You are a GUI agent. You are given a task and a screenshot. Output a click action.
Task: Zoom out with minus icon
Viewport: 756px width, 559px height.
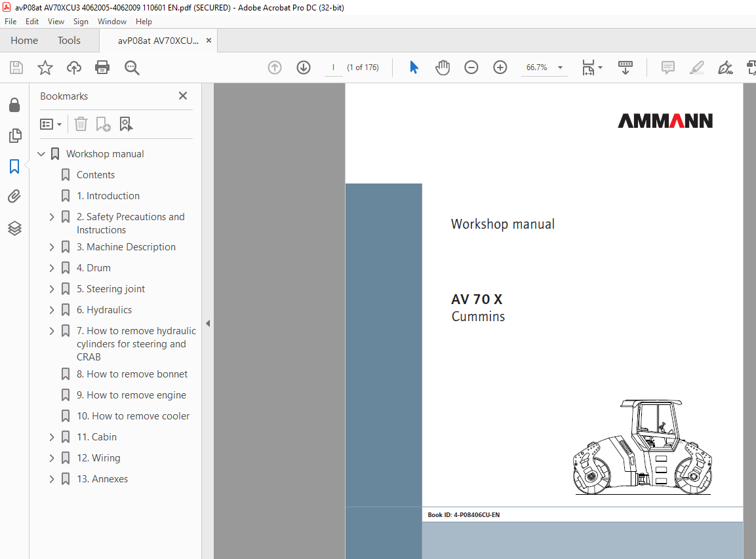(x=471, y=67)
